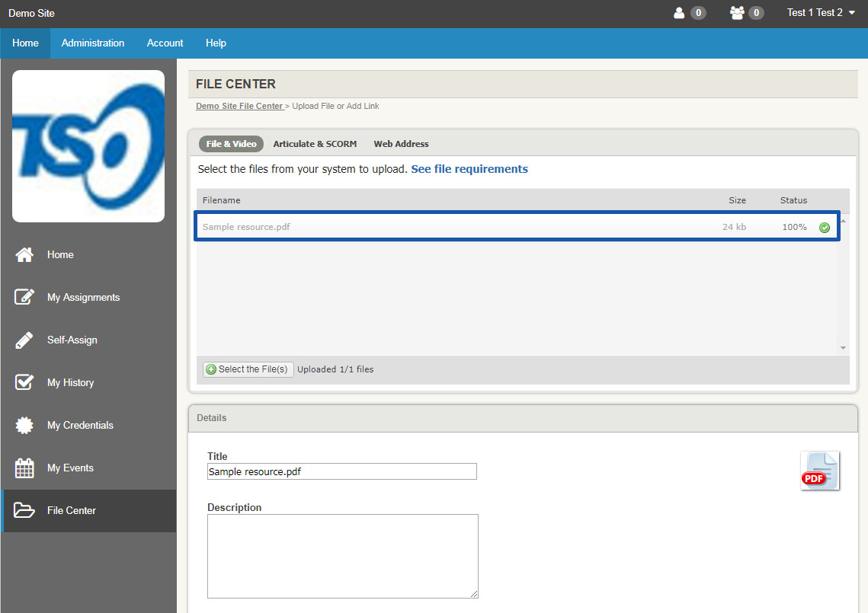The height and width of the screenshot is (613, 868).
Task: Select the uploaded Sample resource.pdf row
Action: (457, 227)
